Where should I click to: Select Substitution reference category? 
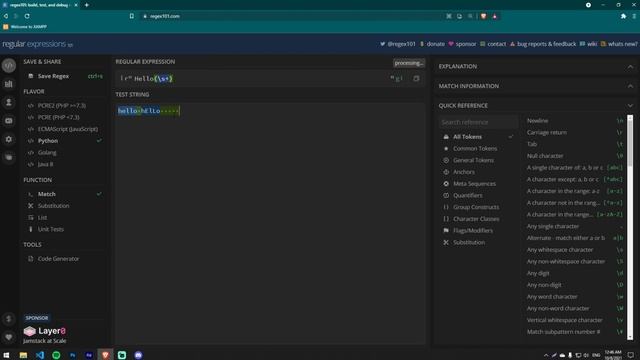click(469, 242)
